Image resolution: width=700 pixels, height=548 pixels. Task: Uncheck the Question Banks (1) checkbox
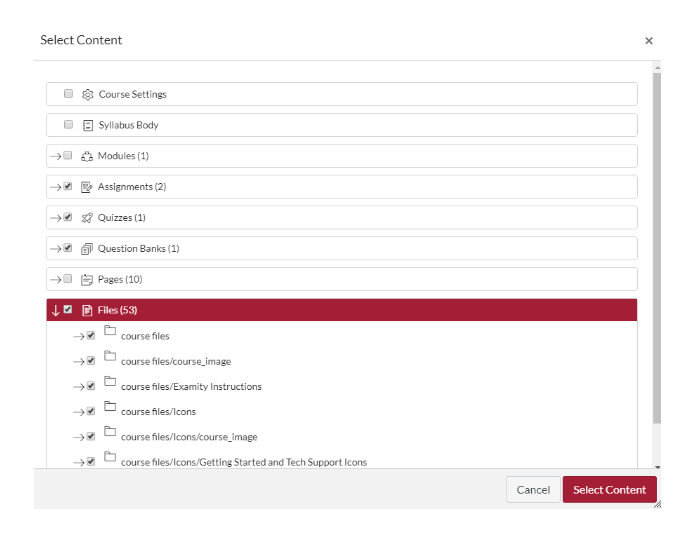(x=67, y=248)
